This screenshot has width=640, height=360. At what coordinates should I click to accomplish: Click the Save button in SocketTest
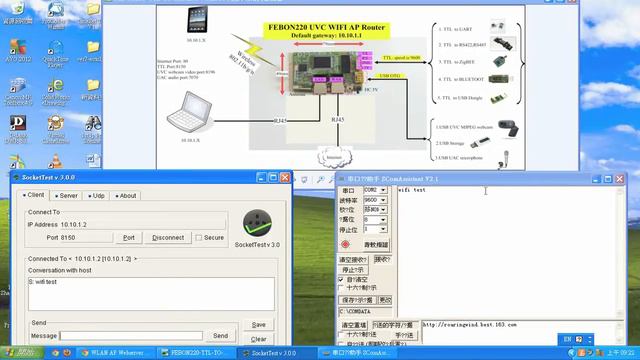click(258, 325)
